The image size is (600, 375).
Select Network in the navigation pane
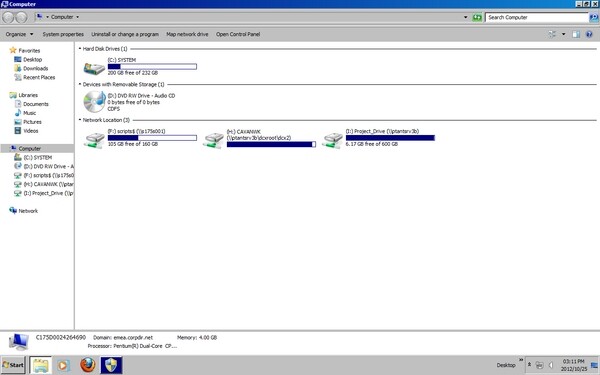click(28, 211)
